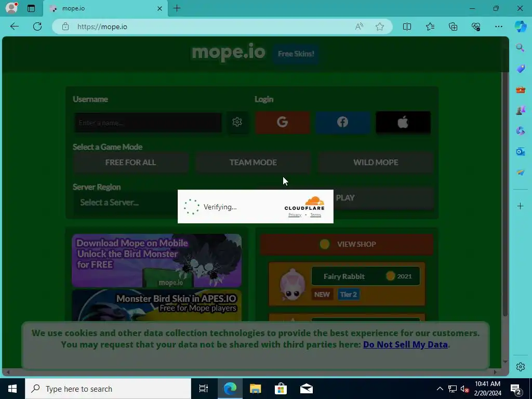532x399 pixels.
Task: Open the Favorites list
Action: pyautogui.click(x=430, y=26)
